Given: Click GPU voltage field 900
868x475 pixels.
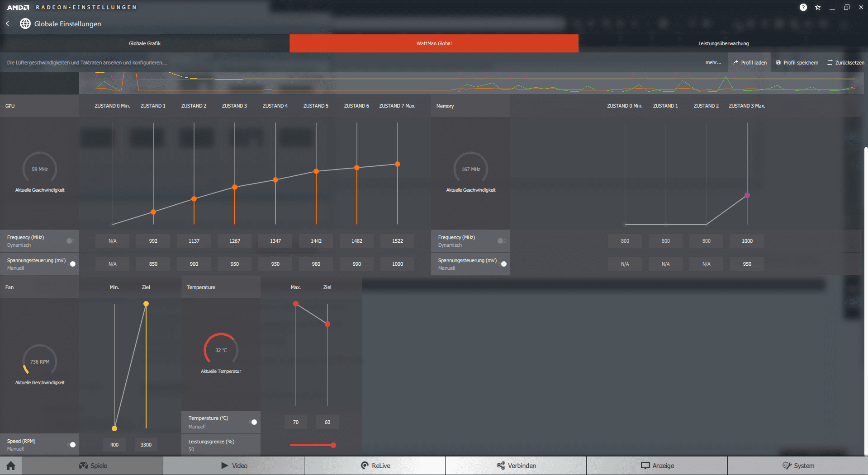Looking at the screenshot, I should tap(194, 264).
